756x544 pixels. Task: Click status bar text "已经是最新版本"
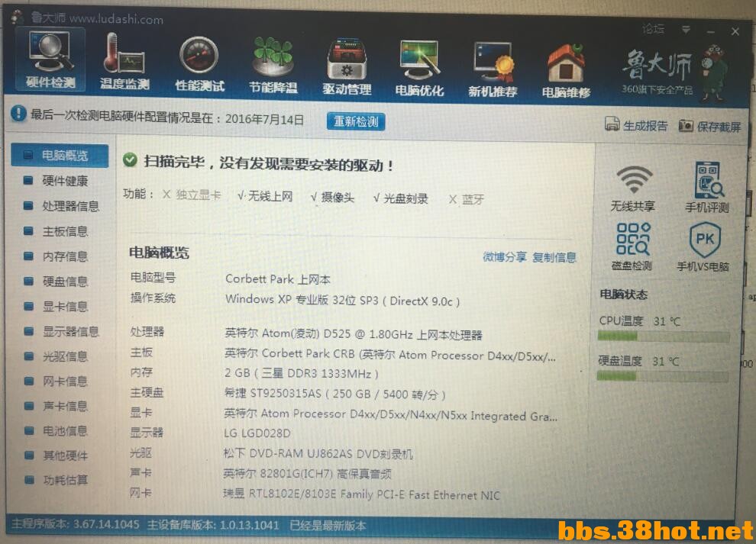pyautogui.click(x=328, y=526)
